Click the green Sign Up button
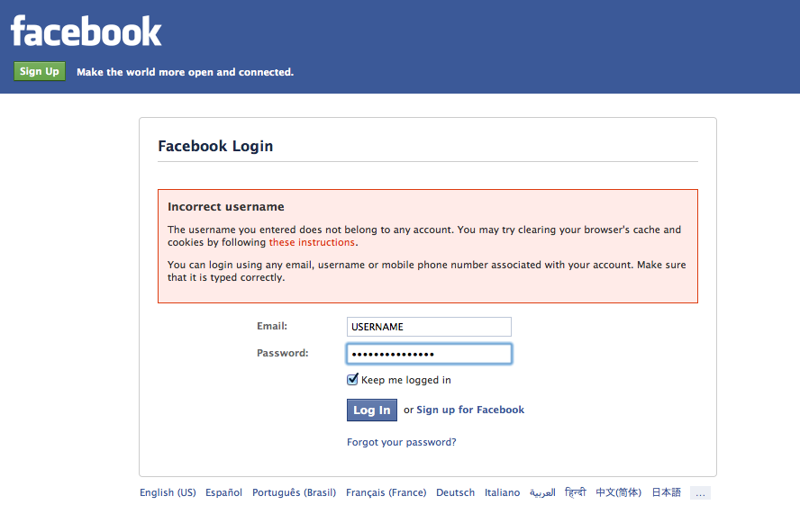 coord(40,71)
